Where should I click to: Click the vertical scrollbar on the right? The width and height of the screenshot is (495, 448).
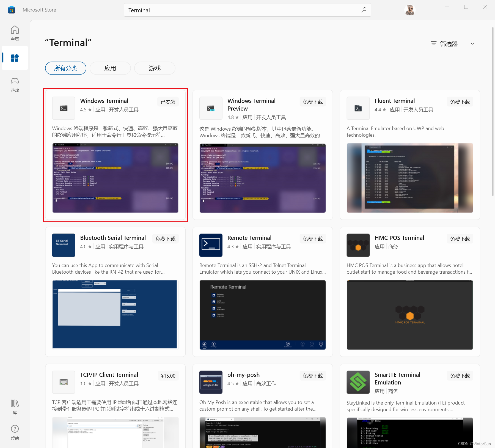tap(493, 111)
